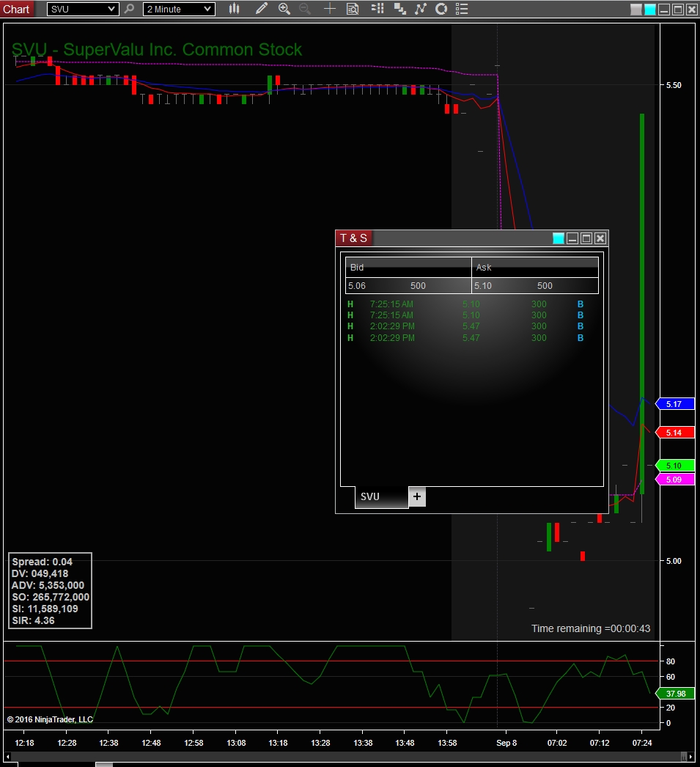Click the cyan link button in T&S window
The height and width of the screenshot is (767, 700).
click(x=559, y=238)
